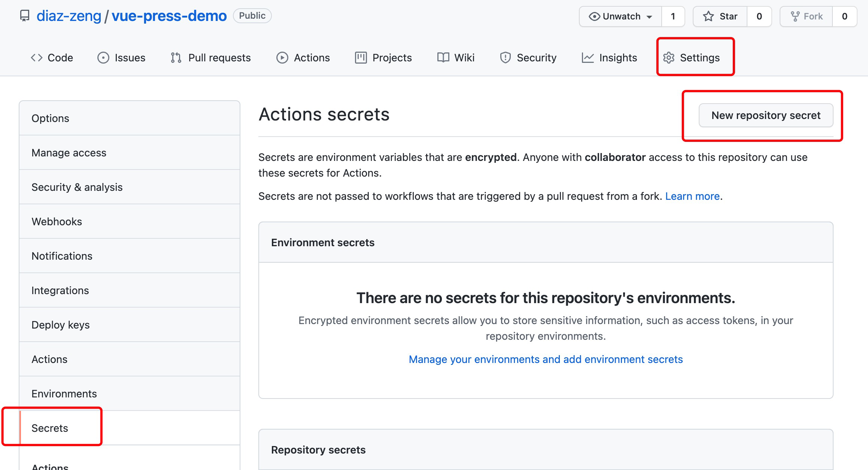Follow the Learn more link
The width and height of the screenshot is (868, 470).
tap(692, 196)
